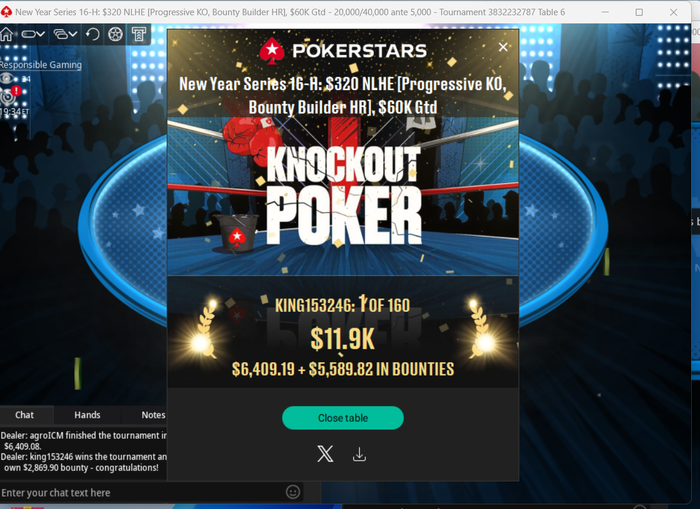The height and width of the screenshot is (509, 700).
Task: Toggle the spectators eye icon
Action: pos(7,79)
